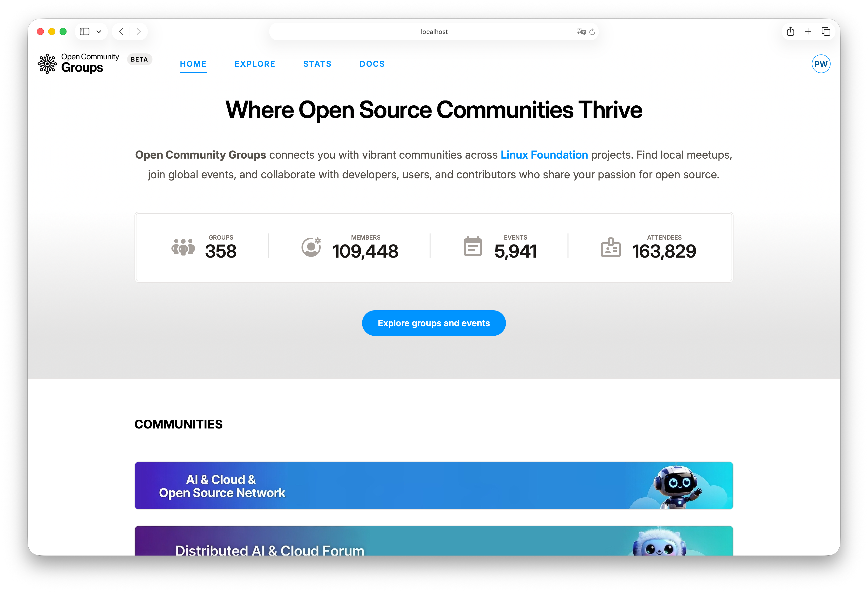
Task: Click Explore groups and events button
Action: 434,323
